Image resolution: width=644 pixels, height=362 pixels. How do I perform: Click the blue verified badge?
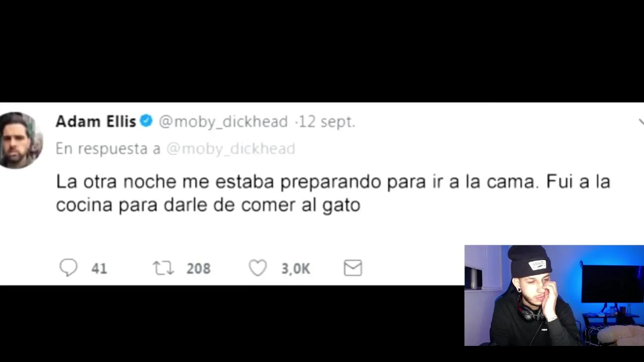pyautogui.click(x=146, y=121)
